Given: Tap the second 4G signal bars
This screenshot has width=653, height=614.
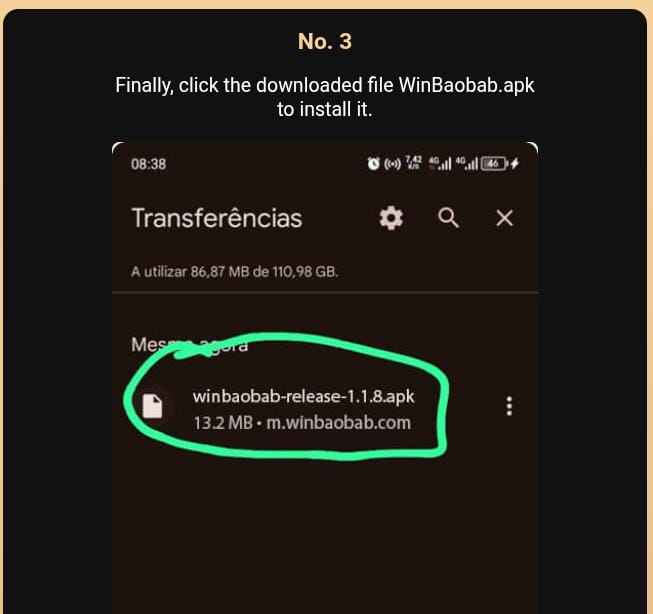Looking at the screenshot, I should 467,163.
